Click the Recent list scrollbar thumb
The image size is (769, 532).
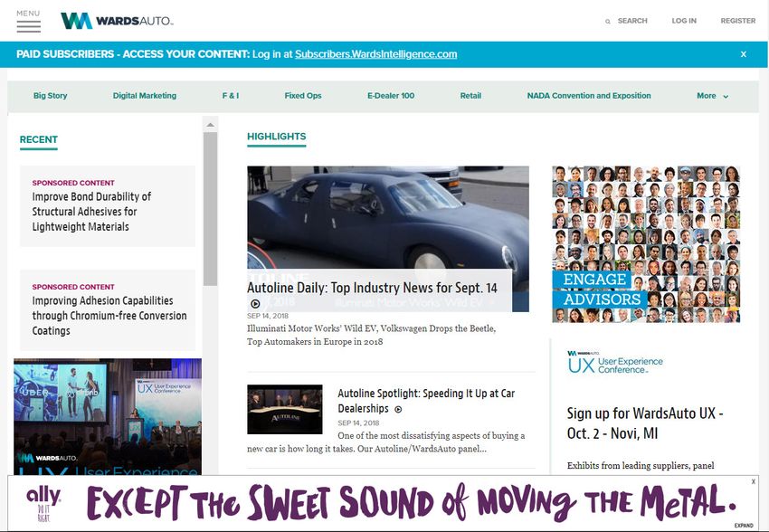pos(211,209)
